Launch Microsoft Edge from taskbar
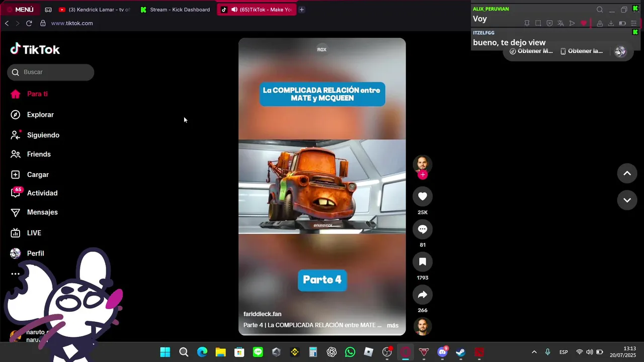This screenshot has width=644, height=362. (202, 352)
